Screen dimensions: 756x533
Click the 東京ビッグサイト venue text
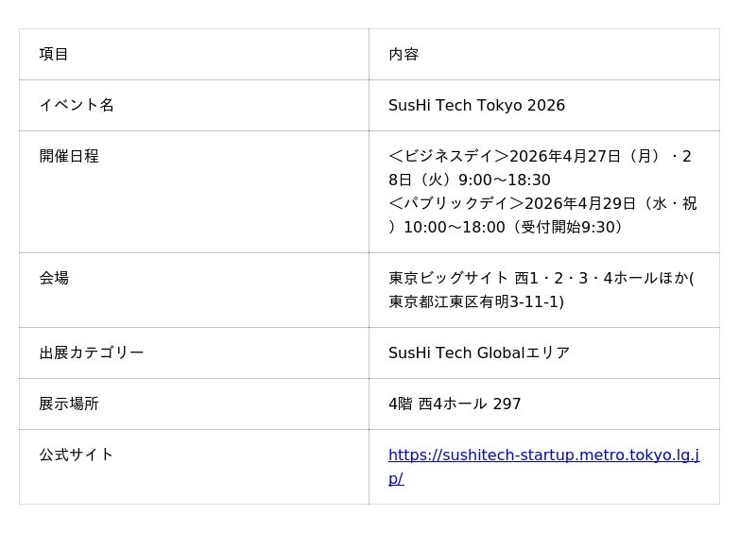pos(449,278)
